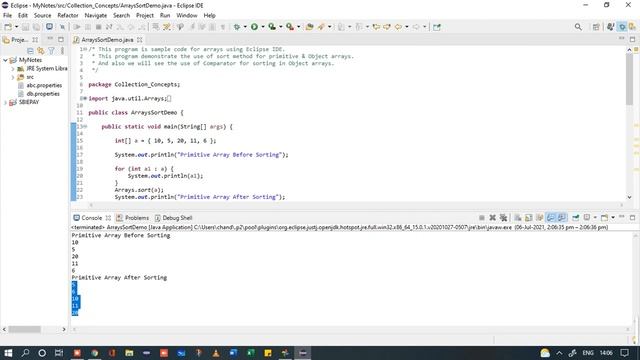Screen dimensions: 640x360
Task: Click the Project Explorer horizontal scrollbar thumb
Action: (x=24, y=329)
